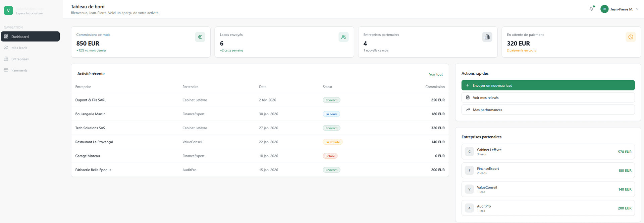Open Cabinet Lefèvre partner card
This screenshot has height=223, width=644.
[548, 152]
